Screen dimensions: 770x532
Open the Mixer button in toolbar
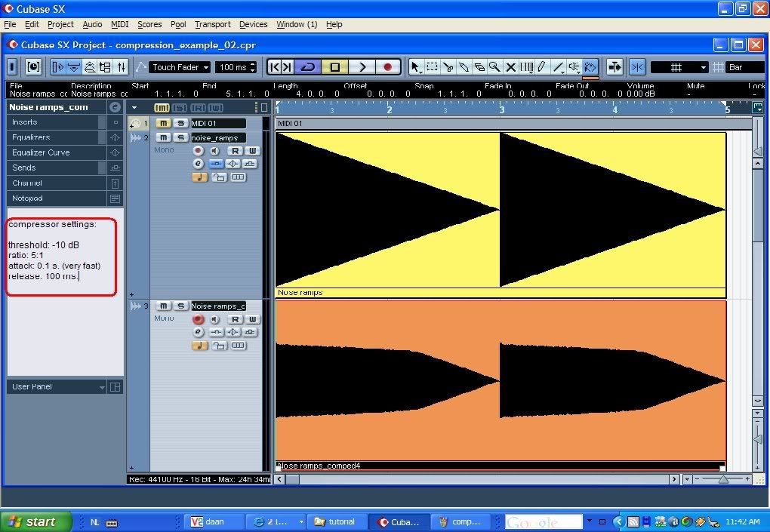point(122,66)
